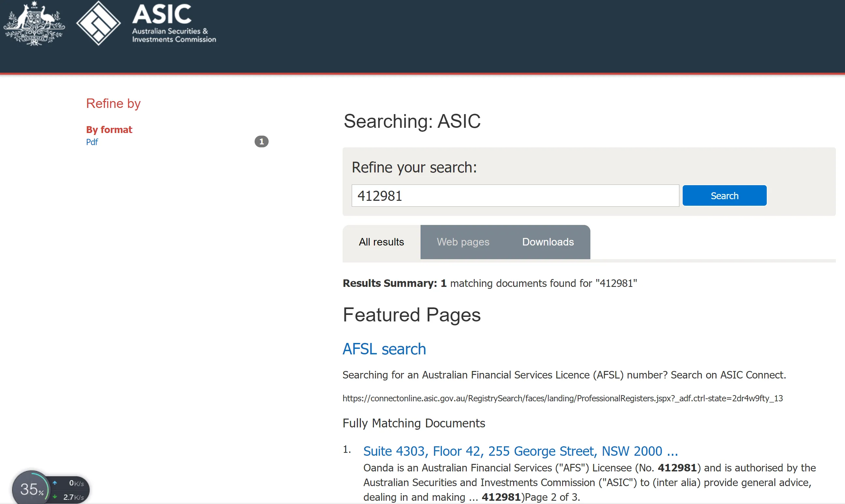Switch to the All results tab

coord(381,242)
